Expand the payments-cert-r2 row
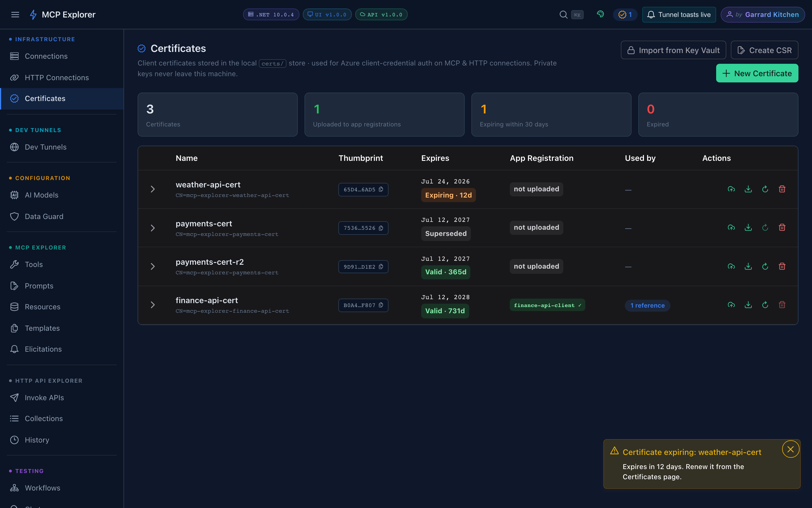This screenshot has width=812, height=508. [x=153, y=266]
